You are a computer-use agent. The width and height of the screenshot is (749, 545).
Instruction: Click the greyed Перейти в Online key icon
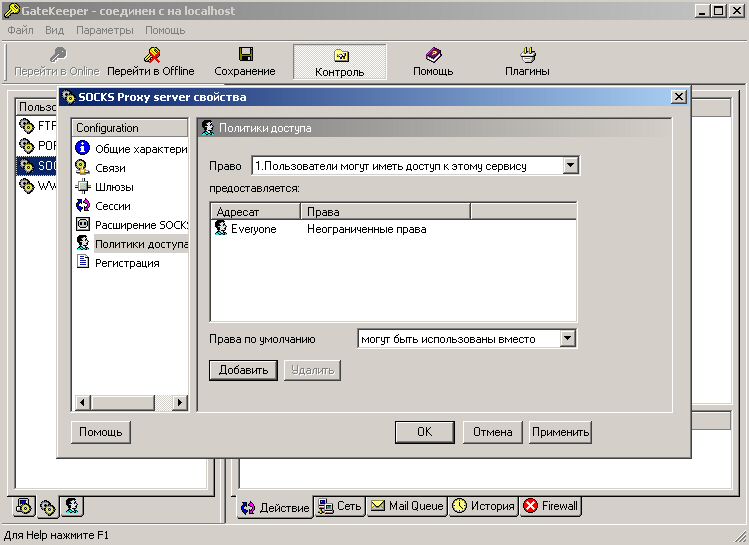click(x=57, y=55)
